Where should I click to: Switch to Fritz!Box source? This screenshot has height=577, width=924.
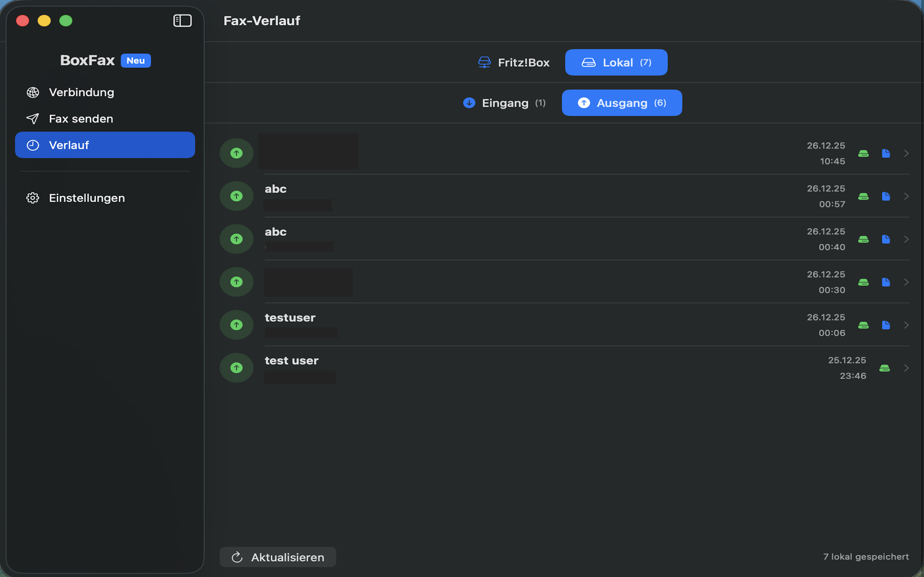[x=514, y=63]
